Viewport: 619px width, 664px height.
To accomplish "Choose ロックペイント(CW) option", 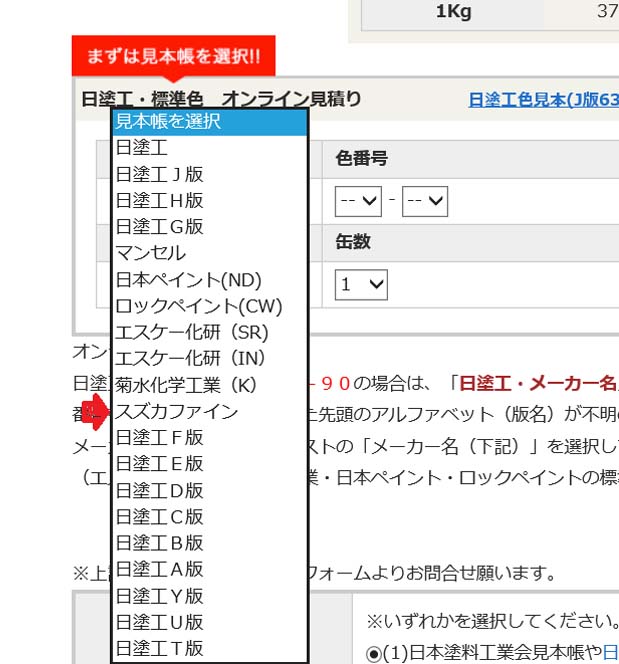I will (210, 306).
